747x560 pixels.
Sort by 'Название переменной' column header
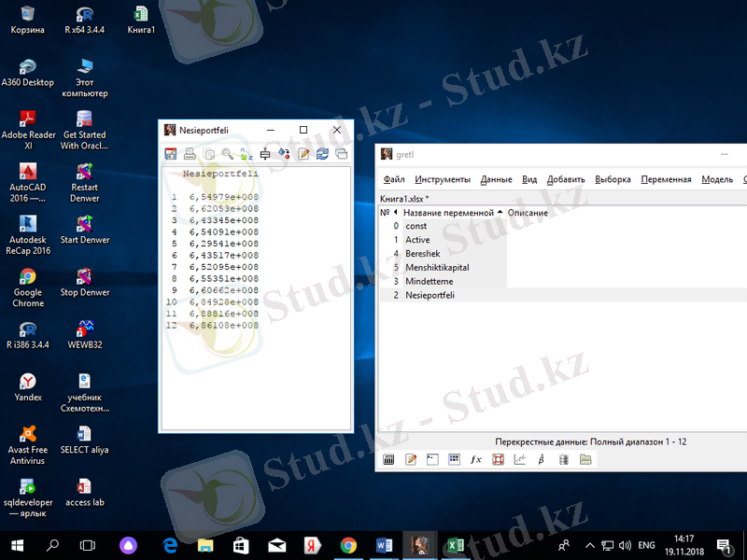coord(448,213)
